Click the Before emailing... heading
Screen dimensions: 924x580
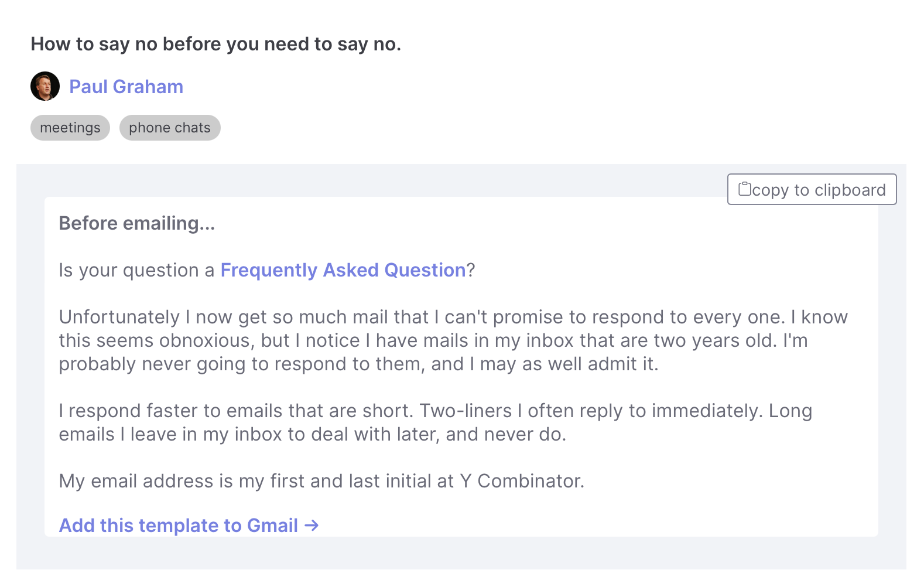(137, 223)
